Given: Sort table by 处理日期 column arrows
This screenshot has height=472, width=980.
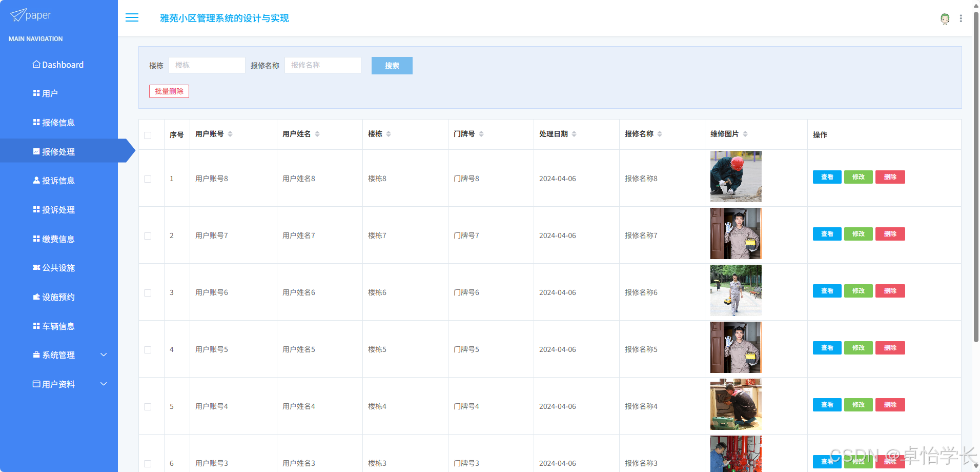Looking at the screenshot, I should (574, 134).
